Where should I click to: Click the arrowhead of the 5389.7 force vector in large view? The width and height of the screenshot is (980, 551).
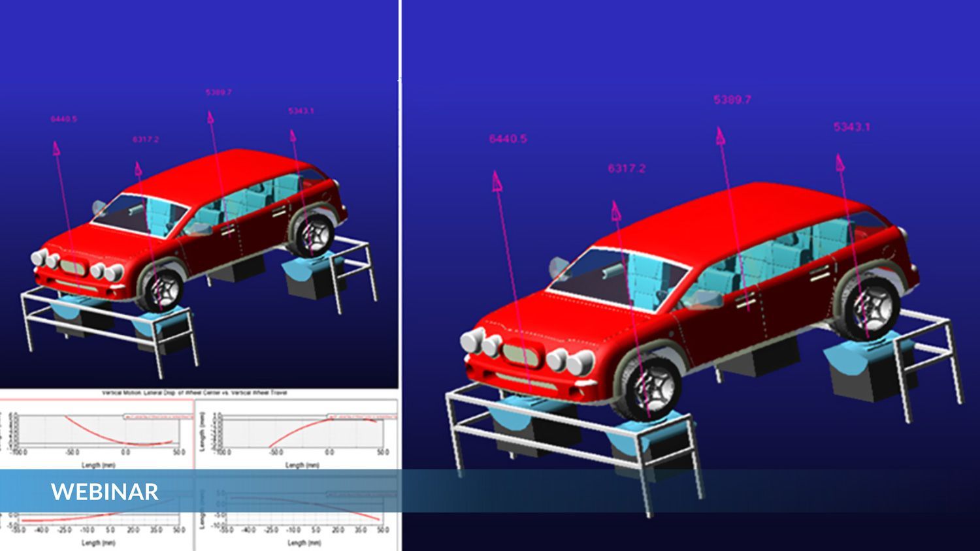[721, 136]
